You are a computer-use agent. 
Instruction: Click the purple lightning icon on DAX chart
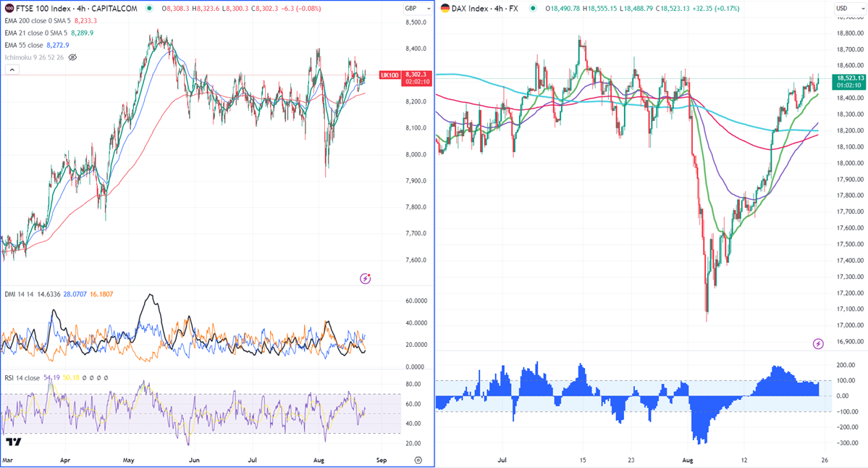point(818,344)
